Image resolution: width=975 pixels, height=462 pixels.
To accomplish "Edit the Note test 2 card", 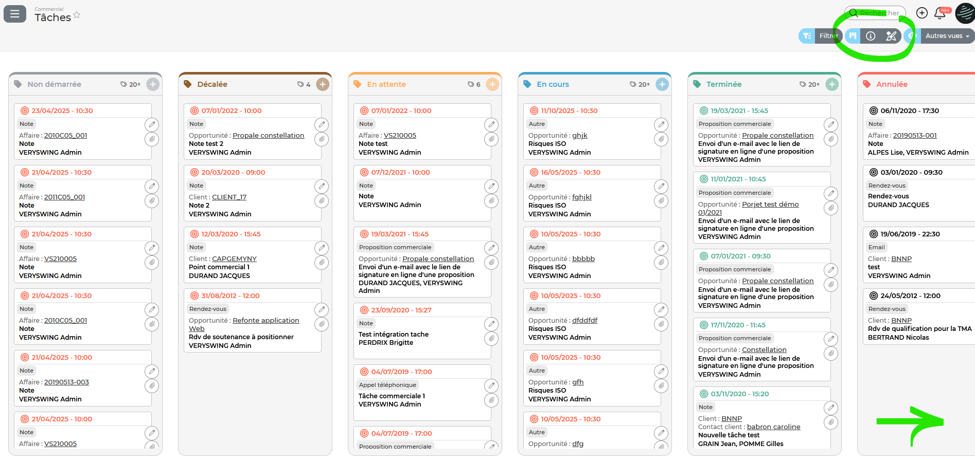I will coord(321,124).
